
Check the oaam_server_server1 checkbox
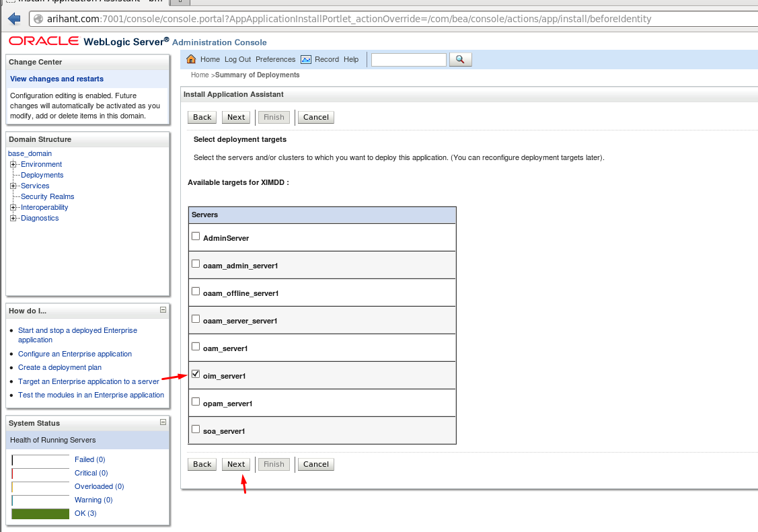coord(196,319)
